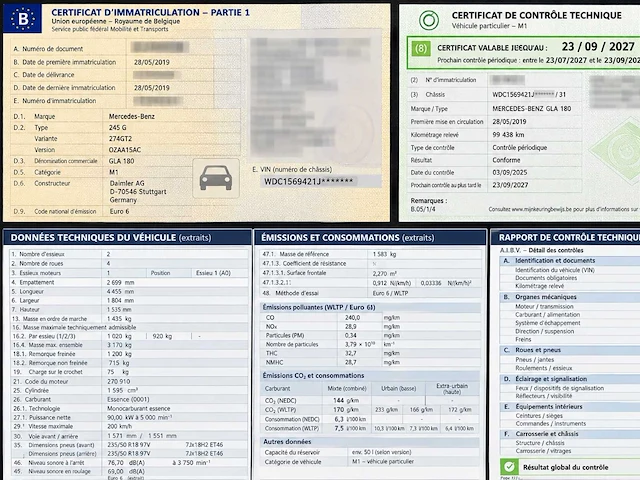Click the type value '245 G'

pos(118,127)
